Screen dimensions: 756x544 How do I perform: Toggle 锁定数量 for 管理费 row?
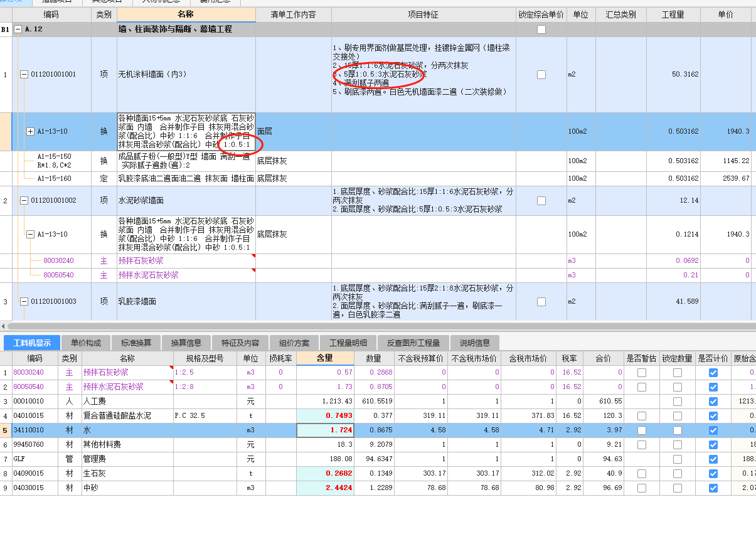point(678,459)
